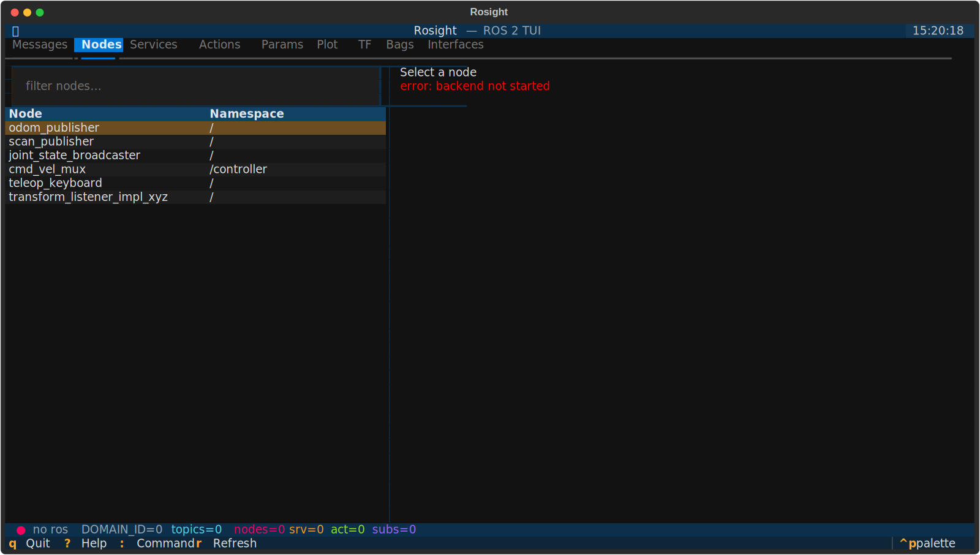Viewport: 980px width, 555px height.
Task: Open the Command footer option
Action: click(x=157, y=543)
